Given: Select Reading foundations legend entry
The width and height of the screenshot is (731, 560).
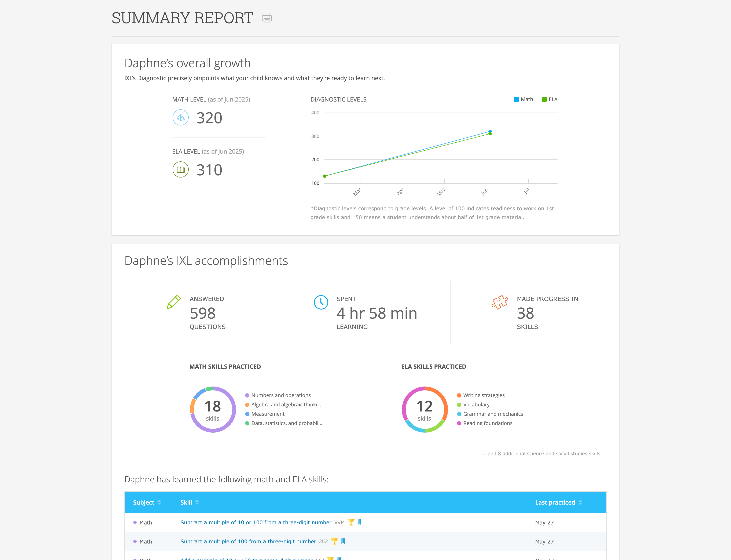Looking at the screenshot, I should (485, 423).
